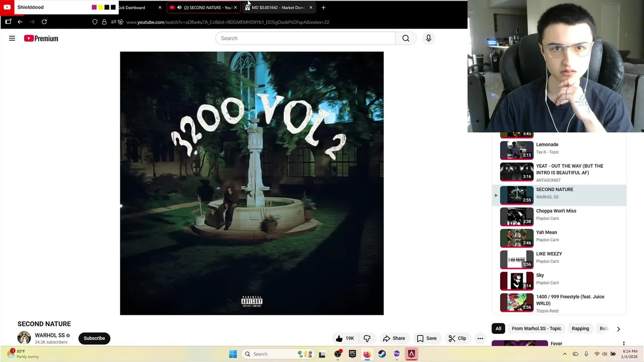Image resolution: width=644 pixels, height=362 pixels.
Task: Open Firefox browser on taskbar
Action: click(x=367, y=354)
